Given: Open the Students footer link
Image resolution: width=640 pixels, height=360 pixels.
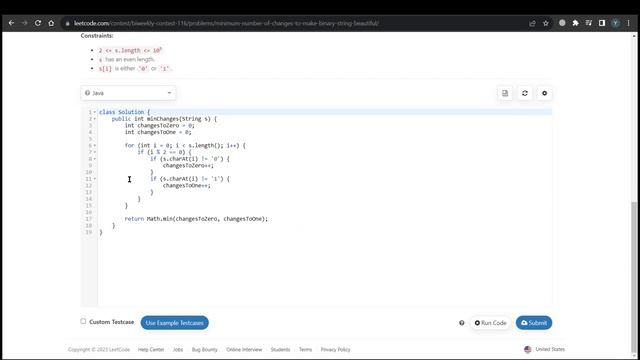Looking at the screenshot, I should pyautogui.click(x=280, y=349).
